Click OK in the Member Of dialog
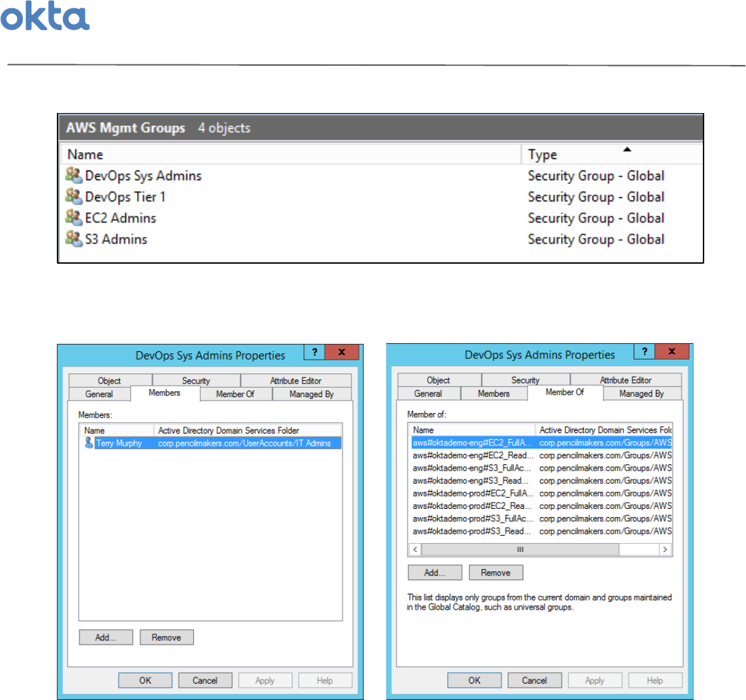This screenshot has width=746, height=700. (474, 681)
